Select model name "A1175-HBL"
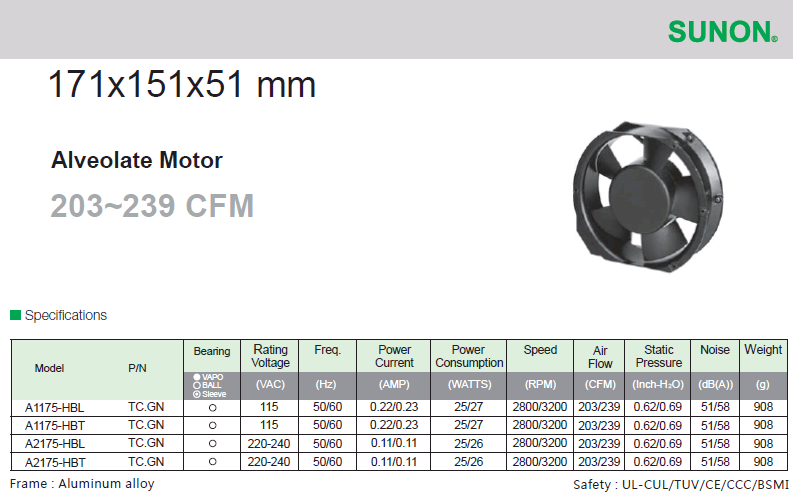This screenshot has width=793, height=502. coord(55,407)
